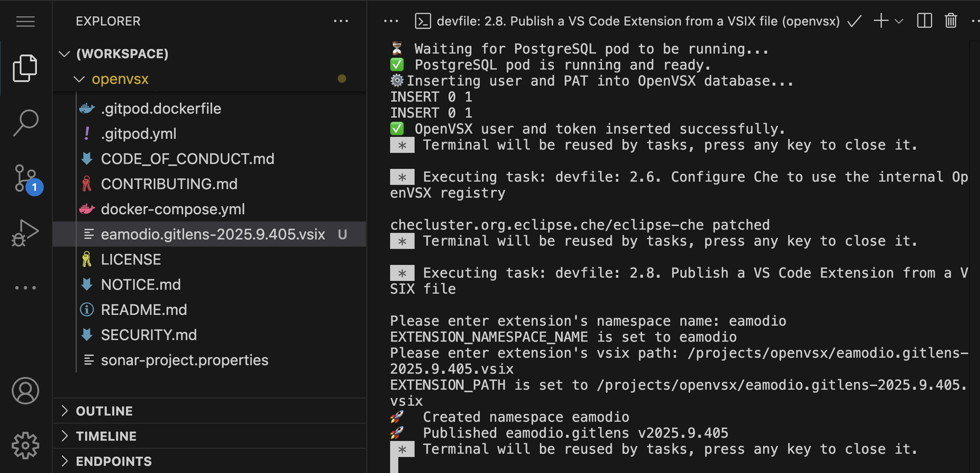
Task: Click the docker whale icon of .gitpod.dockerfile
Action: (87, 109)
